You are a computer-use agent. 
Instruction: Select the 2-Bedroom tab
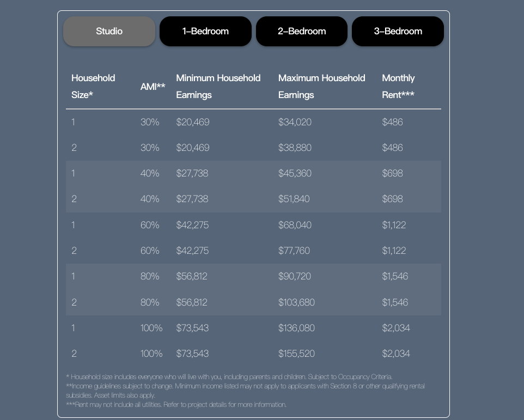click(x=302, y=31)
